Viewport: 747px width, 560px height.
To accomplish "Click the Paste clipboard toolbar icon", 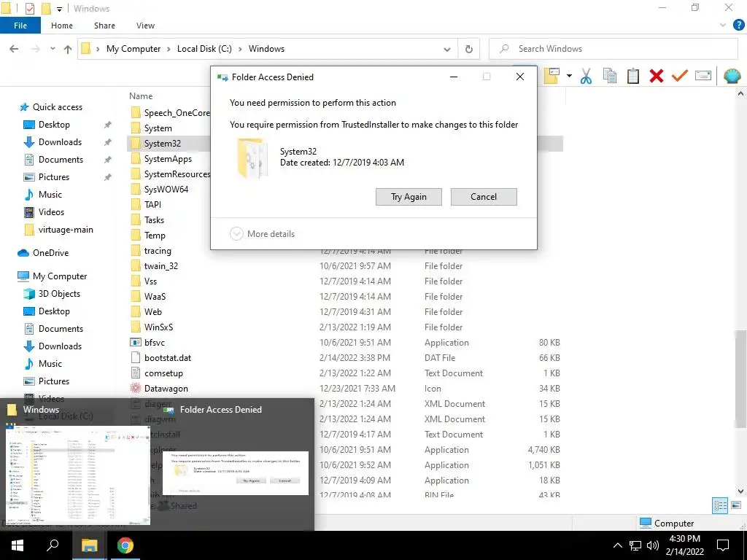I will [x=633, y=76].
